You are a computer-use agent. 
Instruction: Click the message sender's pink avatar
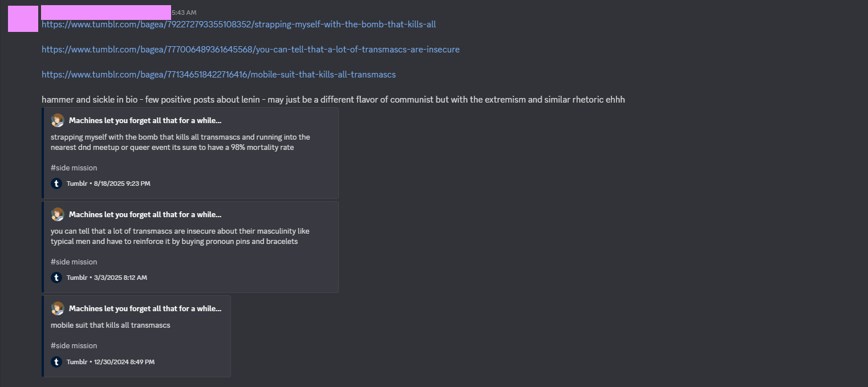(22, 19)
